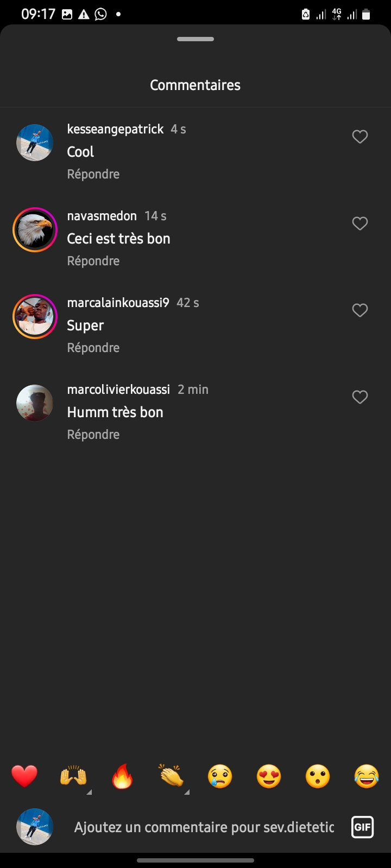Open navasmedon's eagle profile picture
Image resolution: width=391 pixels, height=868 pixels.
35,229
